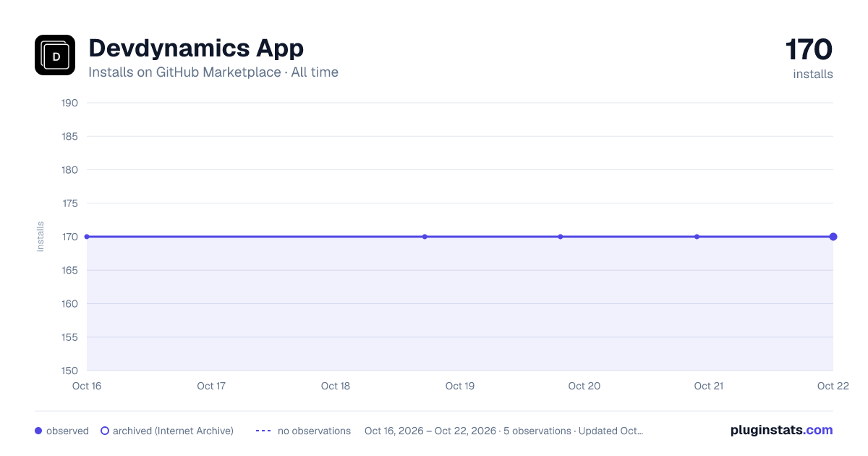868x456 pixels.
Task: Click the 'observed' legend label
Action: coord(67,431)
